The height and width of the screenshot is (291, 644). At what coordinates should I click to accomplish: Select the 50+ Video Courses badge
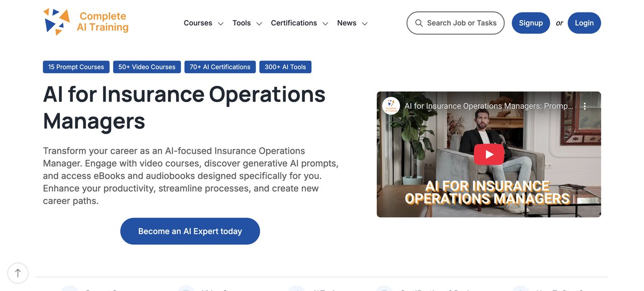pyautogui.click(x=147, y=67)
